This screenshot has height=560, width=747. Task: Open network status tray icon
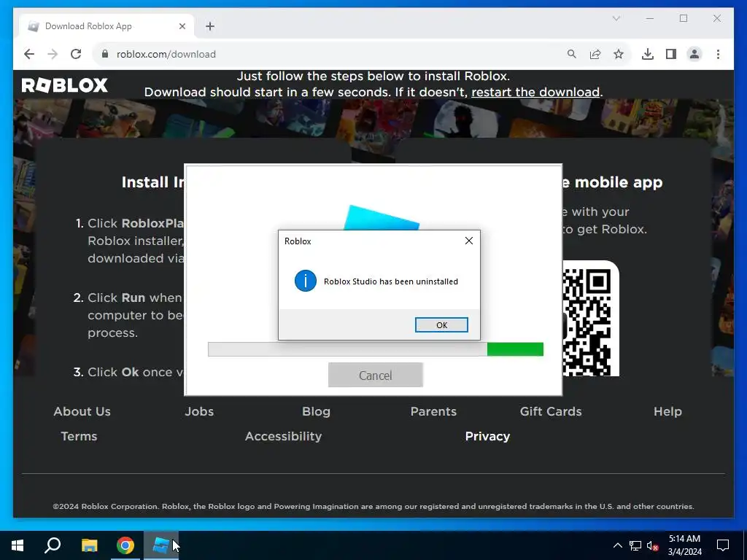point(635,545)
